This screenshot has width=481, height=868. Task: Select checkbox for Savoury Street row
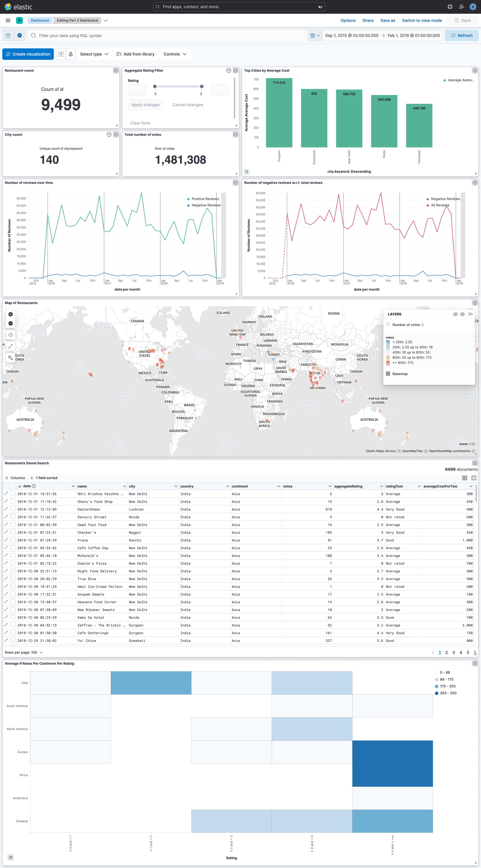[13, 517]
